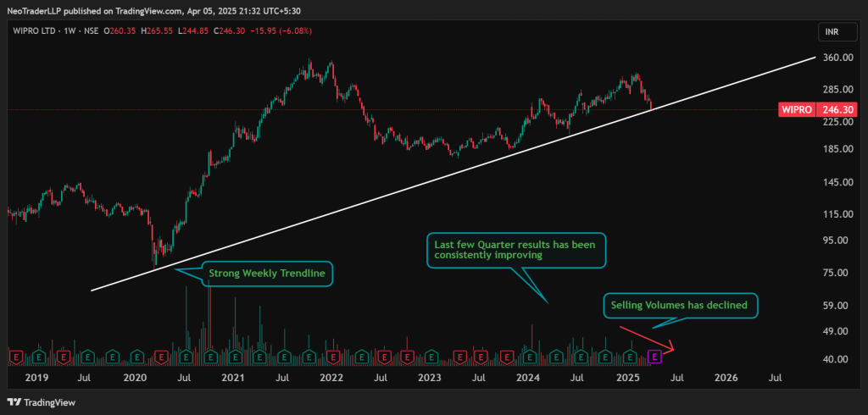Click the green earnings marker beside the purple one
The width and height of the screenshot is (868, 415).
(630, 357)
